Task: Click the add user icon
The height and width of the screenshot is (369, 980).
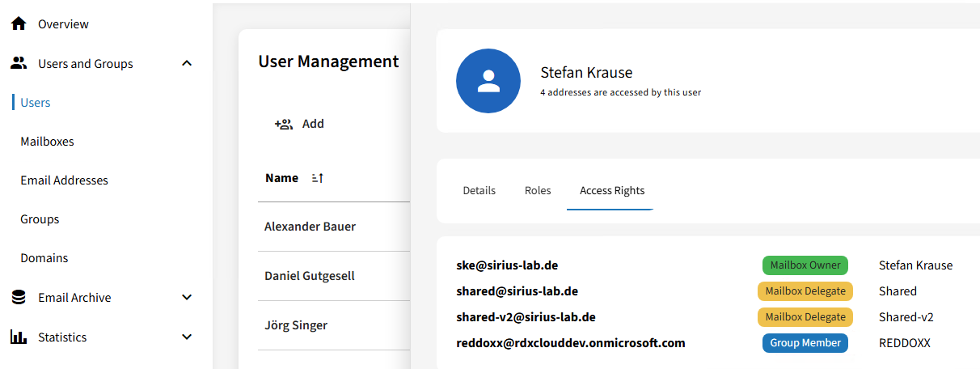Action: tap(283, 124)
